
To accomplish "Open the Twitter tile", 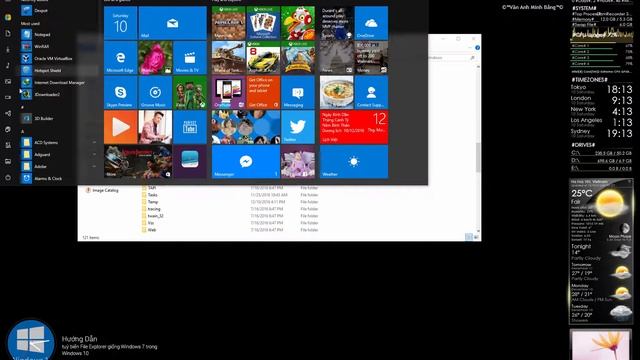I will click(x=298, y=127).
